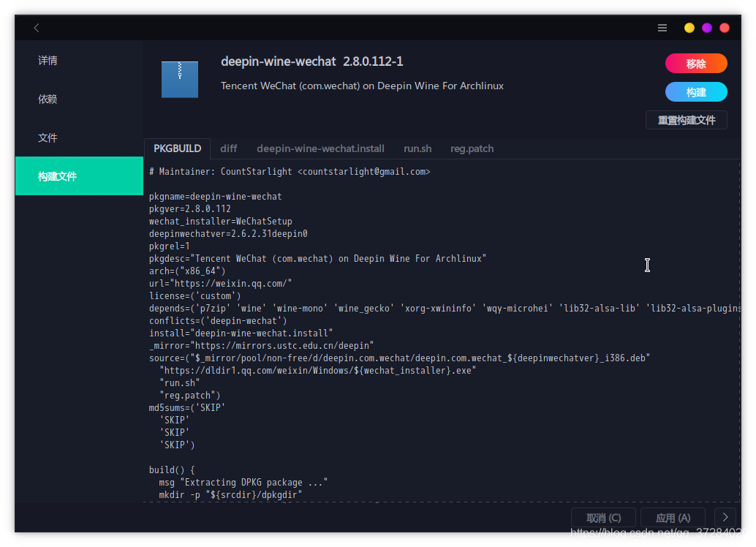Switch to the diff tab
The height and width of the screenshot is (547, 756).
[x=229, y=148]
